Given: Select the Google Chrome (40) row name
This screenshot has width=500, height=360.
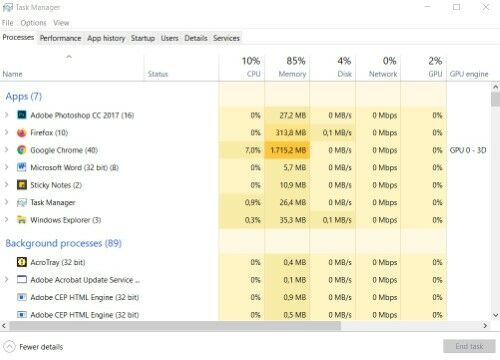Looking at the screenshot, I should tap(64, 150).
